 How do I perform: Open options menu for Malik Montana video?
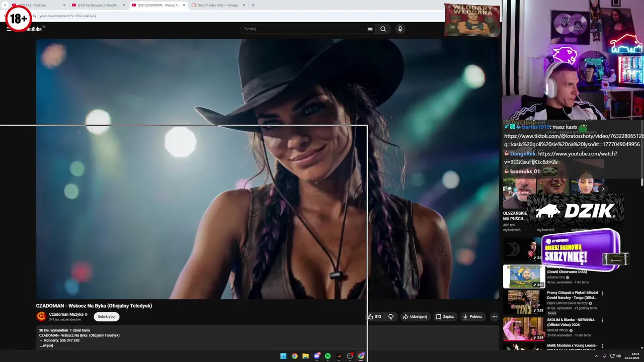click(x=602, y=346)
